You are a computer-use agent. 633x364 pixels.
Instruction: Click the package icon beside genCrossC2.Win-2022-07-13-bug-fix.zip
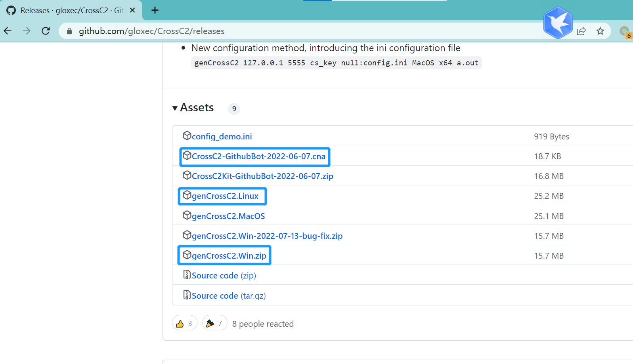(187, 235)
